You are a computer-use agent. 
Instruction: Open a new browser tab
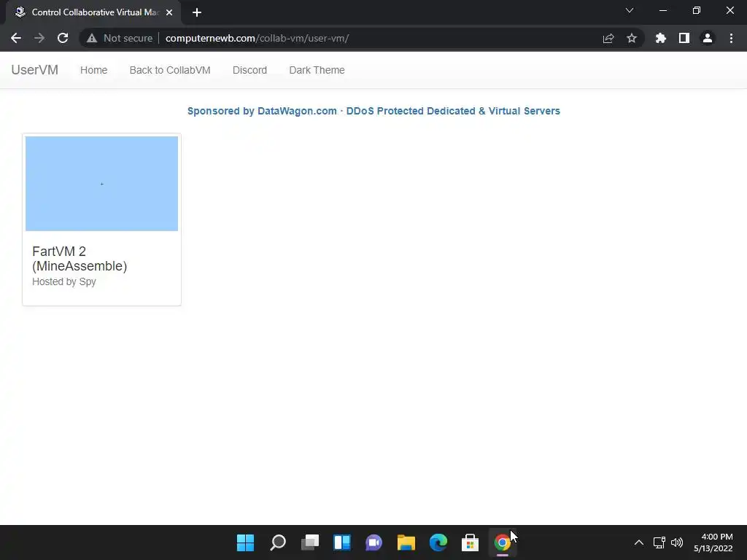[197, 12]
